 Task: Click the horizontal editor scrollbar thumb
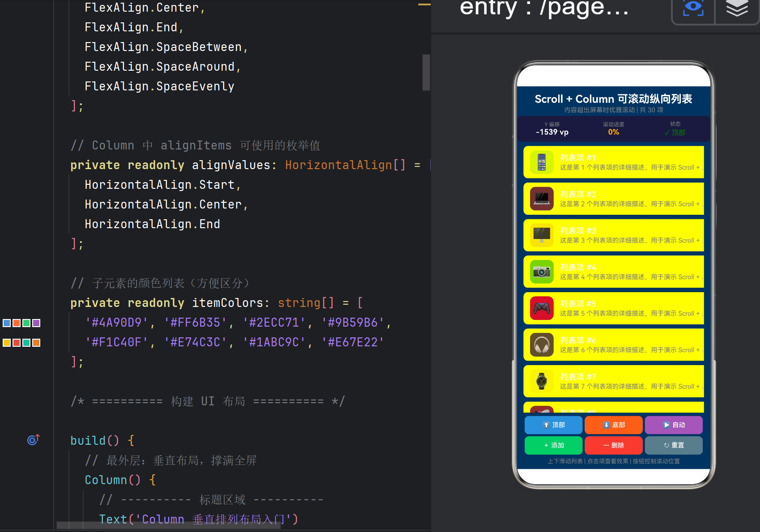click(169, 525)
